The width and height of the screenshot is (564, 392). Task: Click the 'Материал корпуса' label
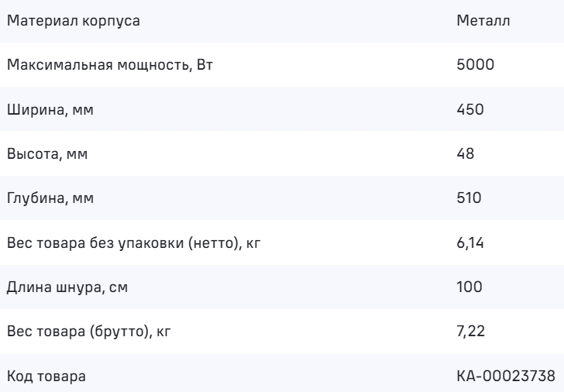(x=74, y=20)
